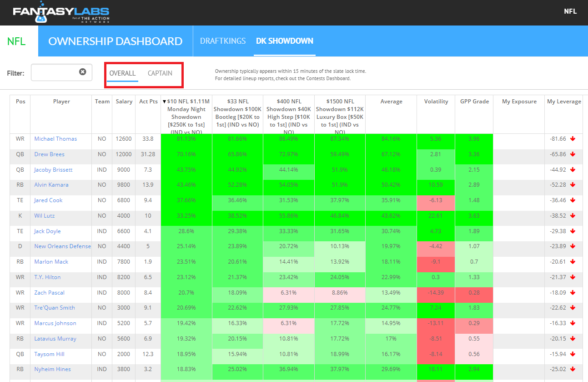The width and height of the screenshot is (588, 382).
Task: Click the red arrow in Wil Lutz row
Action: pyautogui.click(x=573, y=216)
